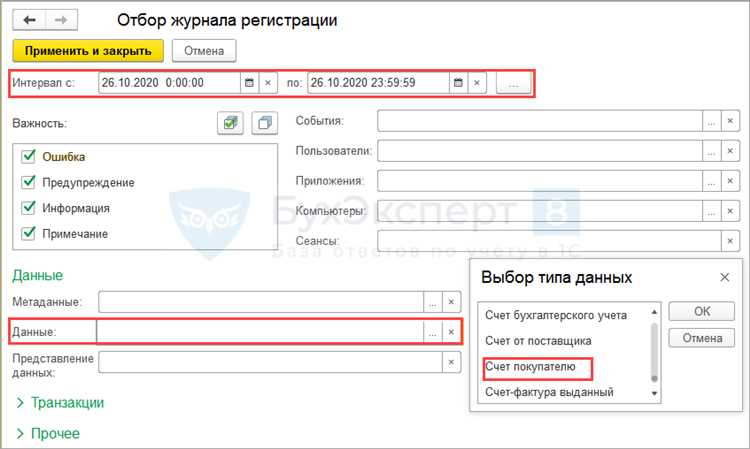Click into the События input field
The width and height of the screenshot is (750, 449).
tap(540, 121)
